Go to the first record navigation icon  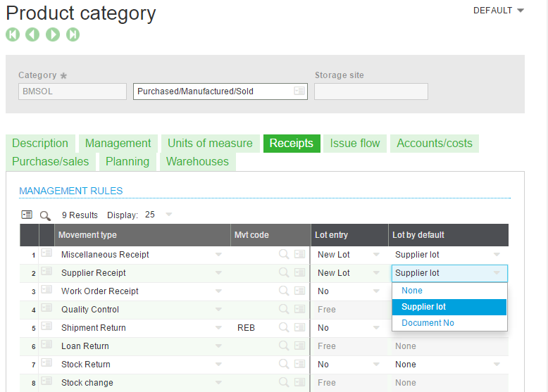coord(12,34)
